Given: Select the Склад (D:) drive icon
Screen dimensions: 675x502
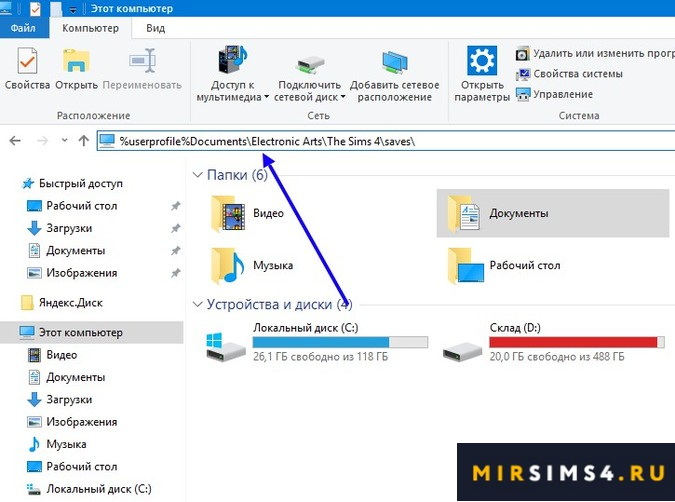Looking at the screenshot, I should click(462, 352).
